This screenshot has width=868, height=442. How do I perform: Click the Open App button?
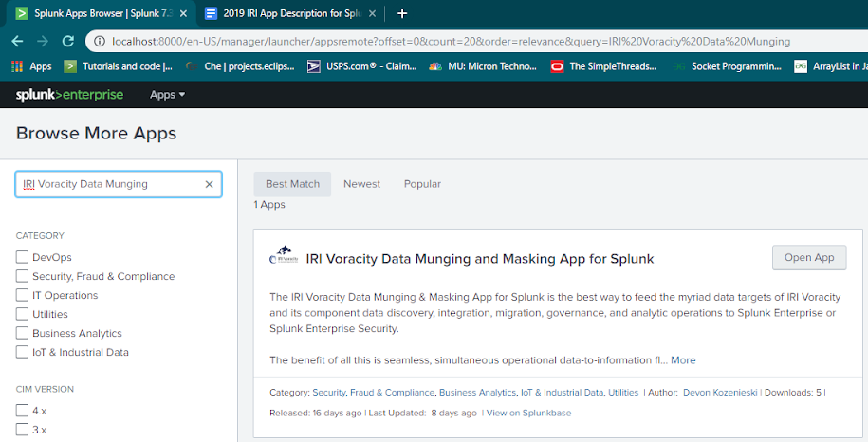click(x=809, y=258)
